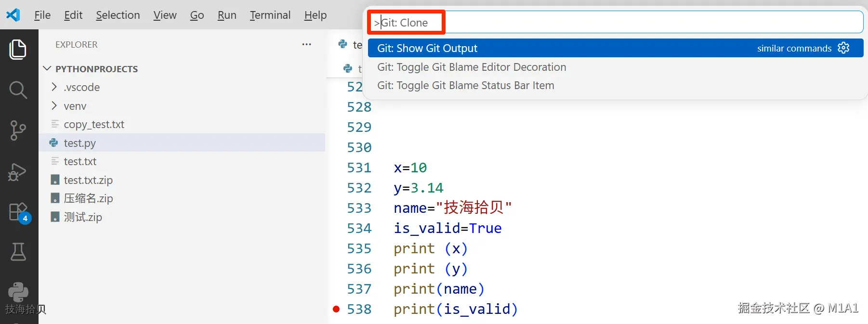The height and width of the screenshot is (324, 868).
Task: Open Explorer's more actions ellipsis
Action: [x=307, y=44]
